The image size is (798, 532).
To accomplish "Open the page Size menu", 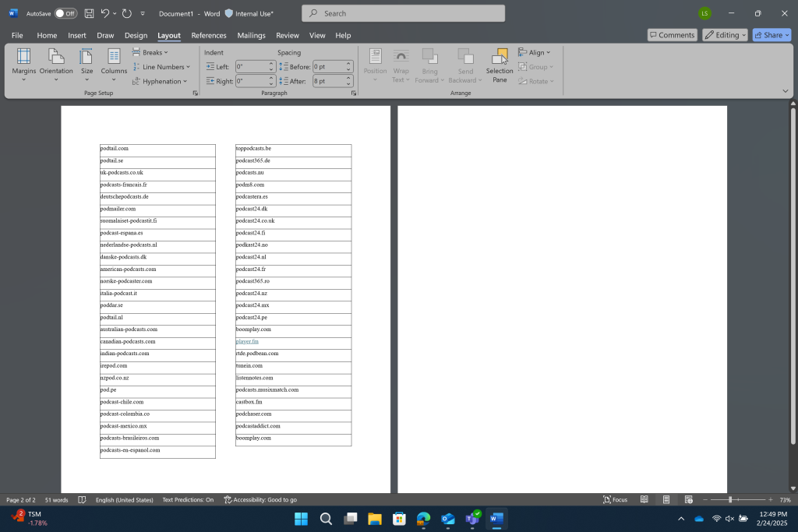I will pos(87,65).
